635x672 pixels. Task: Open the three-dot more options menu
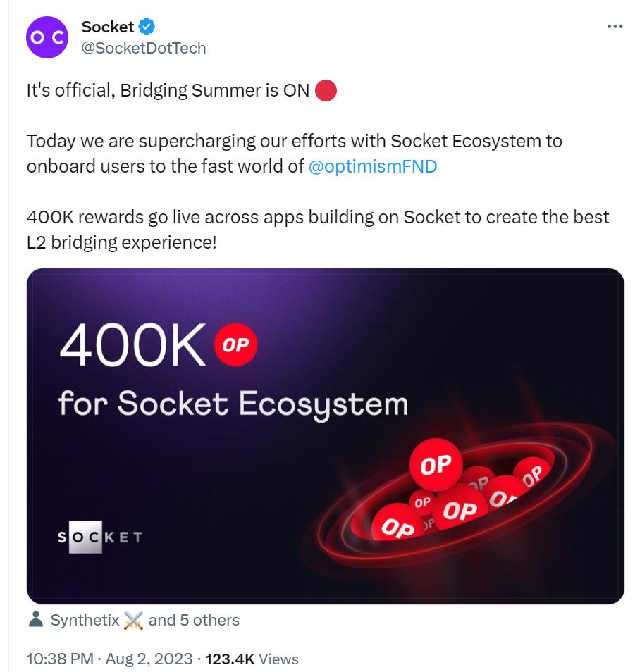coord(615,27)
